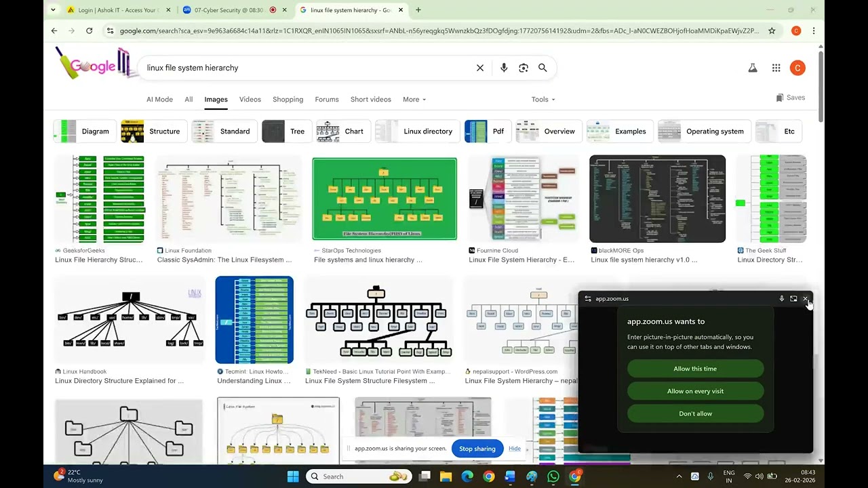
Task: Clear the search box with X
Action: click(480, 68)
